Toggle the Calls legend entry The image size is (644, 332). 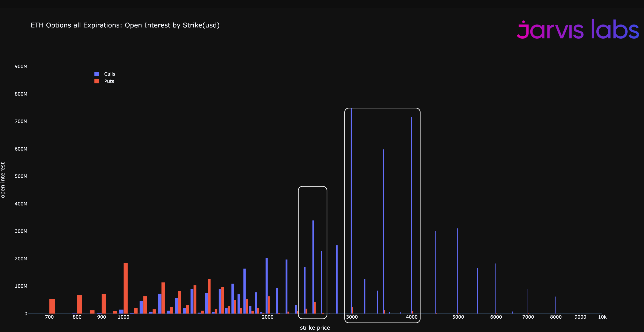(110, 74)
